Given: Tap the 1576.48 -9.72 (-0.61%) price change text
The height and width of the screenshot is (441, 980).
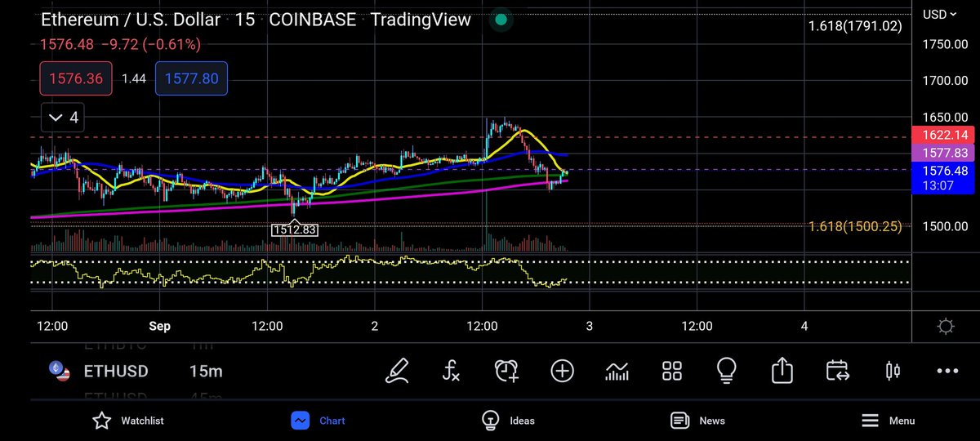Looking at the screenshot, I should click(x=120, y=44).
